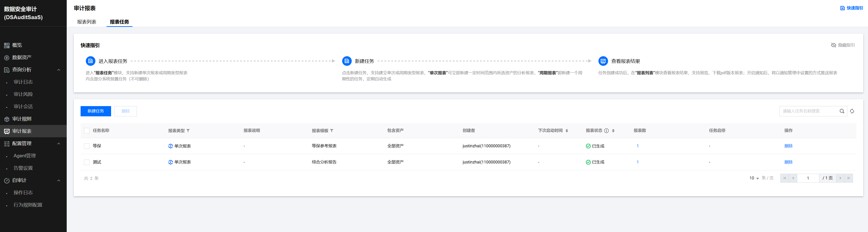Open the 报表模板 filter icon
Image resolution: width=868 pixels, height=232 pixels.
(x=332, y=131)
